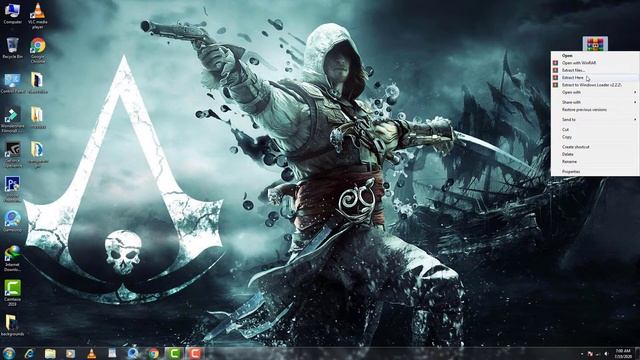Switch to the red Camtasia recorder taskbar icon
The height and width of the screenshot is (360, 640).
(195, 353)
